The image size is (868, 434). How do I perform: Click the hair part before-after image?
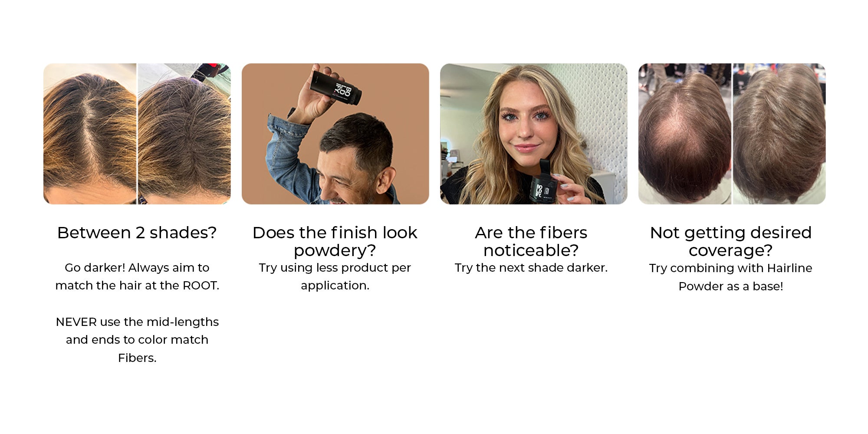point(137,134)
